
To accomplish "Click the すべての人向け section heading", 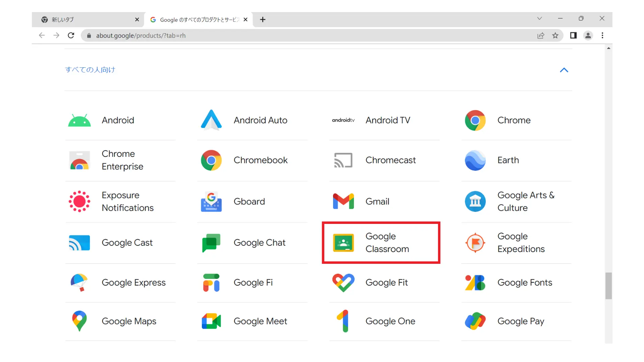I will (90, 70).
